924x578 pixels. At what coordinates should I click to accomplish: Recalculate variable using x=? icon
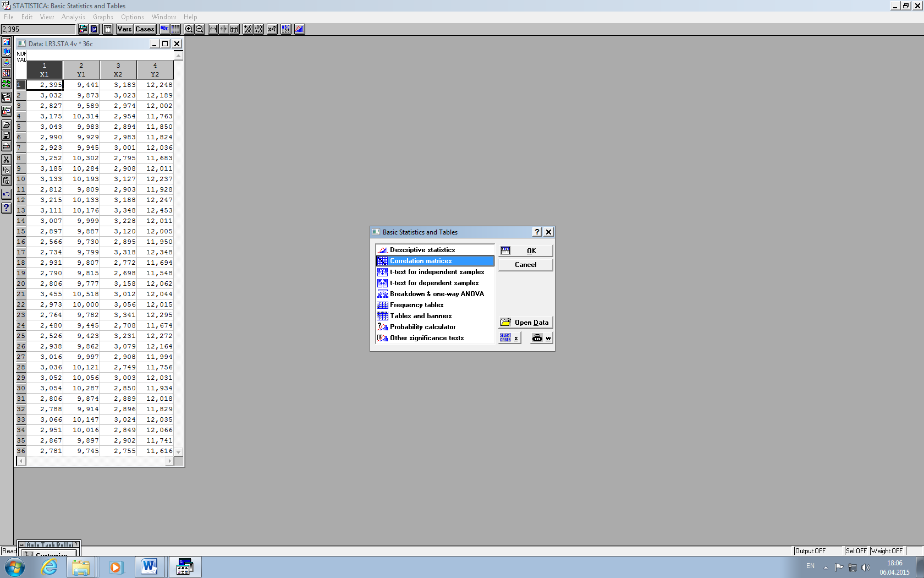(x=272, y=29)
